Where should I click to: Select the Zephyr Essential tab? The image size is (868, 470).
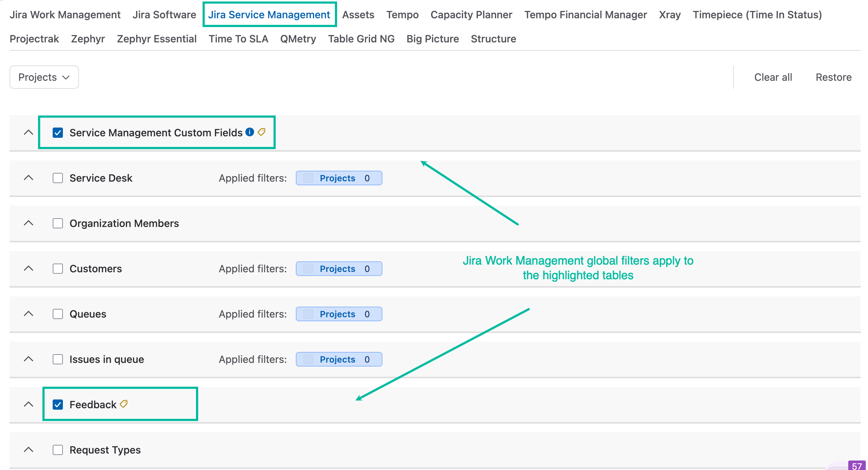[157, 39]
